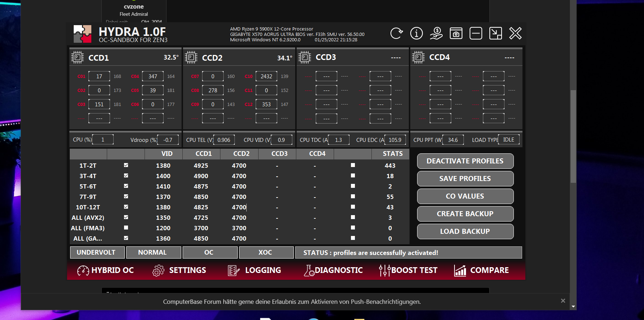The height and width of the screenshot is (320, 644).
Task: Click the CREATE BACKUP button
Action: click(465, 214)
